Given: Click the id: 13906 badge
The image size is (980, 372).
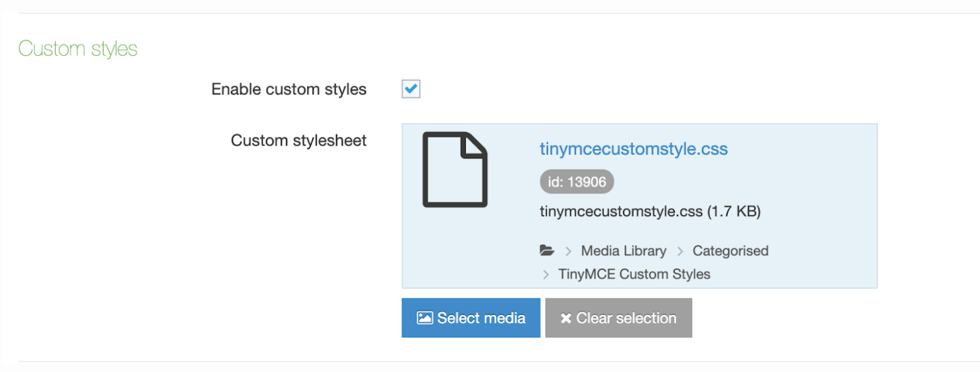Looking at the screenshot, I should 577,182.
